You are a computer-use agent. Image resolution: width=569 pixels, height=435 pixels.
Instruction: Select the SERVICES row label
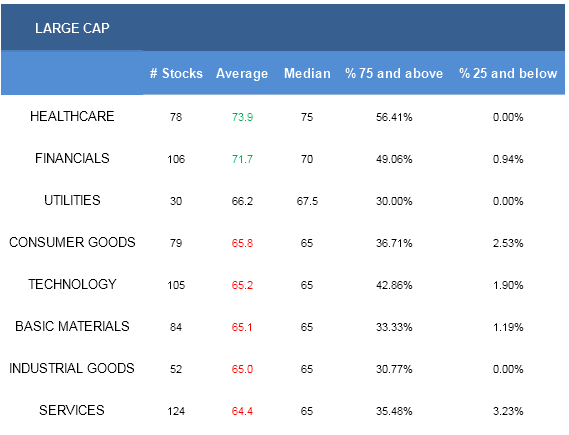tap(72, 411)
